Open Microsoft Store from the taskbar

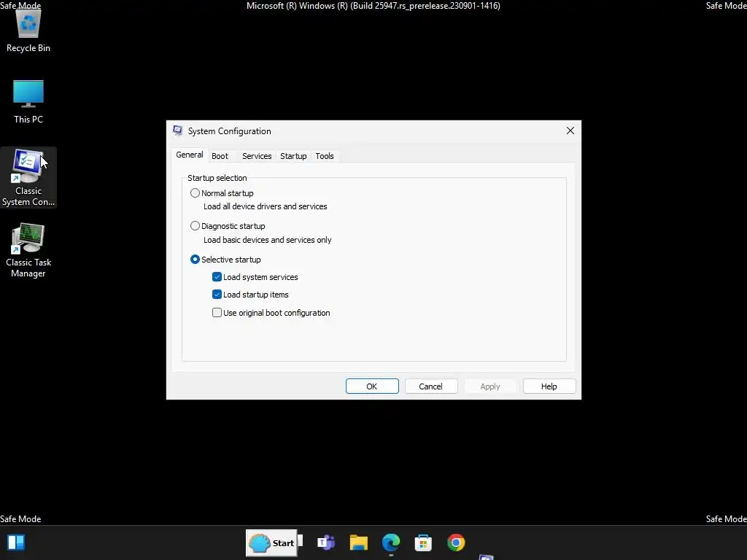423,542
